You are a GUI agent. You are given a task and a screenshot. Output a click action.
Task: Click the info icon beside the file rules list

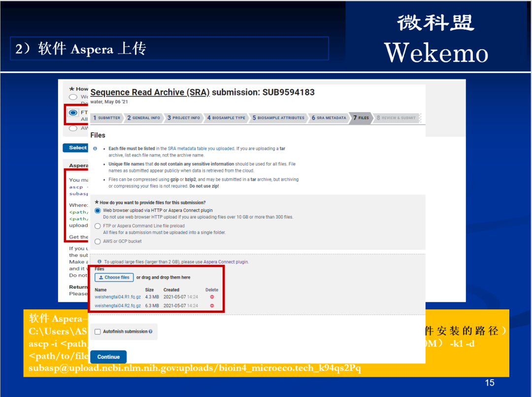(x=95, y=149)
